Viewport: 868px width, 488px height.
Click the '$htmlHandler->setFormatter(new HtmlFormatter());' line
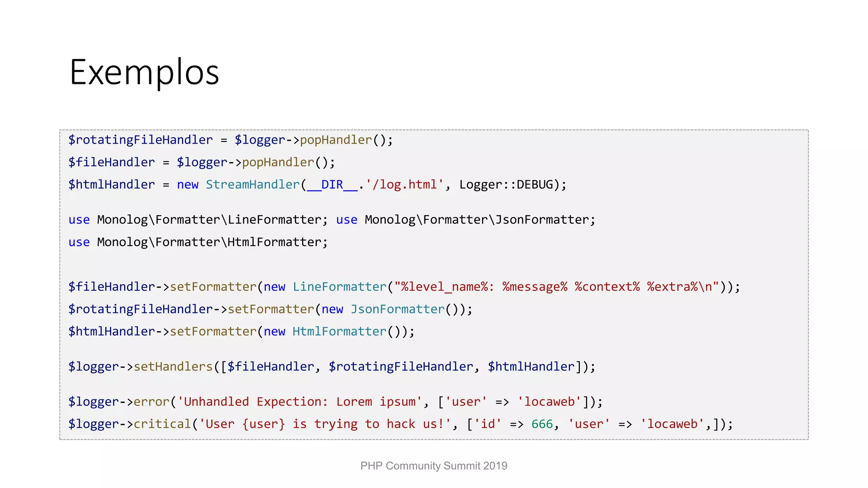[x=242, y=331]
